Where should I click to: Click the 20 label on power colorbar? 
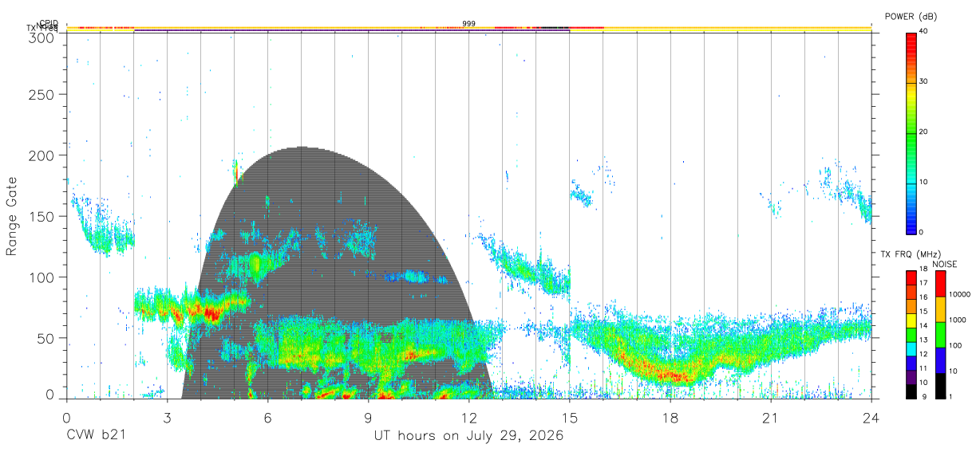coord(924,132)
